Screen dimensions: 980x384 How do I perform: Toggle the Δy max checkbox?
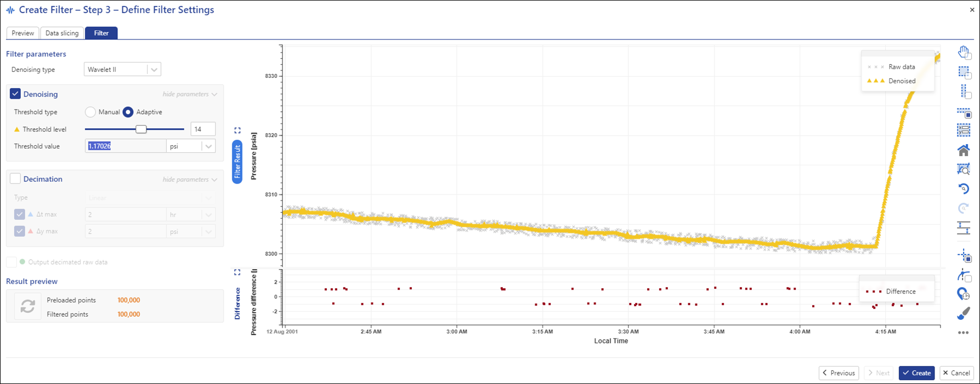pos(20,231)
